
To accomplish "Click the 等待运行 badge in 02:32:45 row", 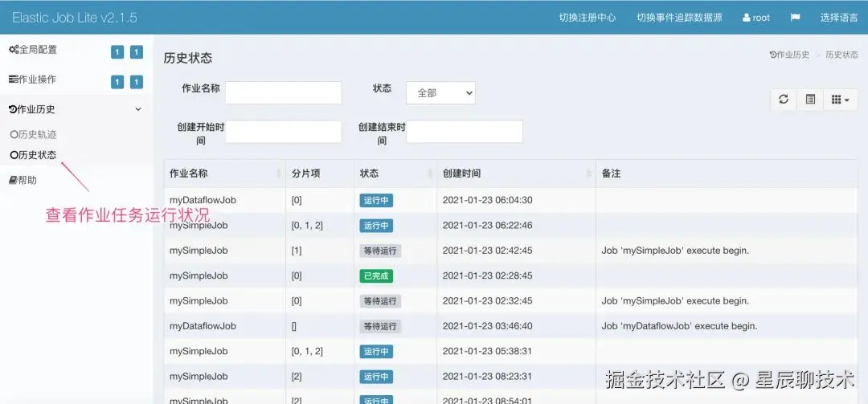I will (380, 301).
